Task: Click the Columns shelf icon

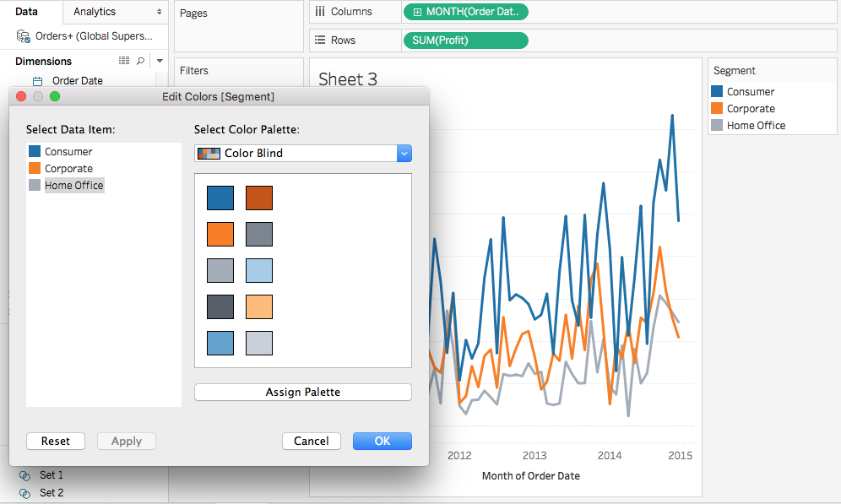Action: point(319,12)
